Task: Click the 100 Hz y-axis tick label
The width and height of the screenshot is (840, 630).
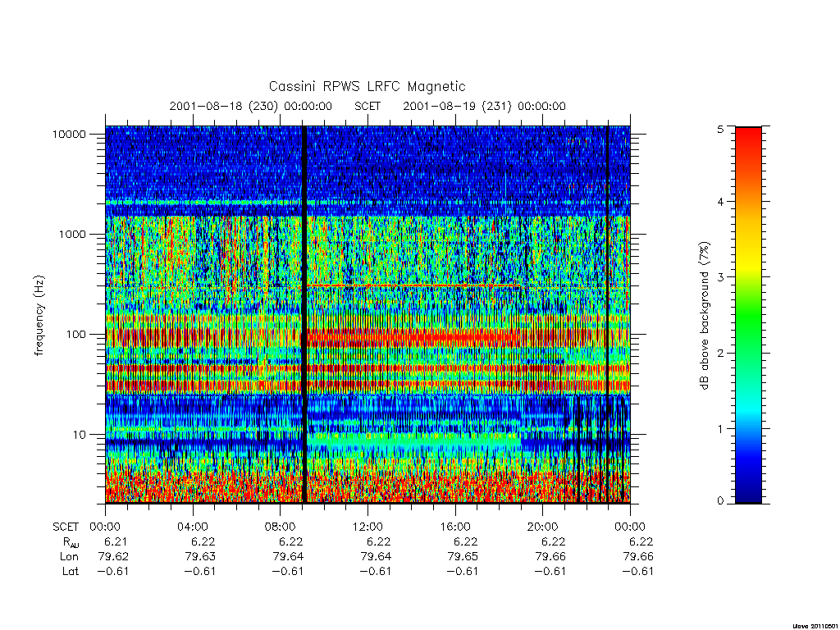Action: (75, 335)
